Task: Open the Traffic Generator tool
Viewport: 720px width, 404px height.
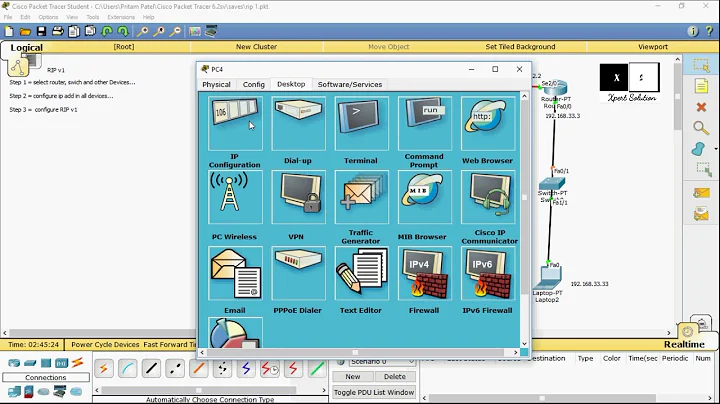Action: click(x=361, y=197)
